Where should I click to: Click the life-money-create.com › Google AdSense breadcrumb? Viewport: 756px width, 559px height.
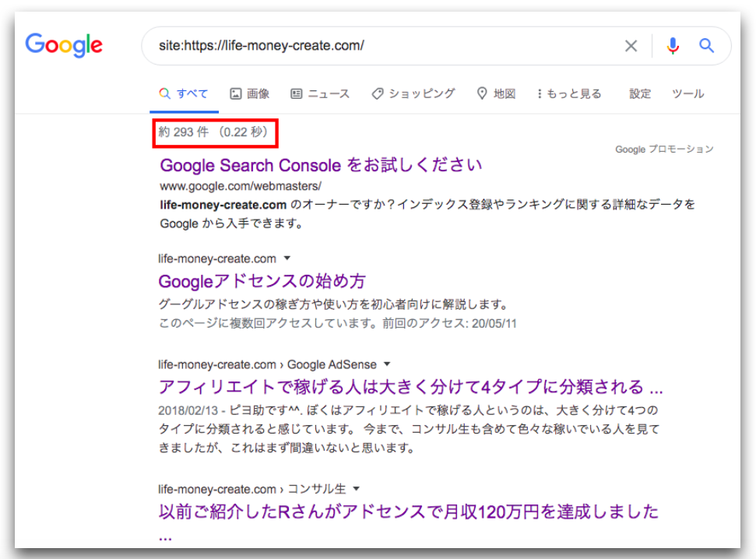pyautogui.click(x=268, y=364)
